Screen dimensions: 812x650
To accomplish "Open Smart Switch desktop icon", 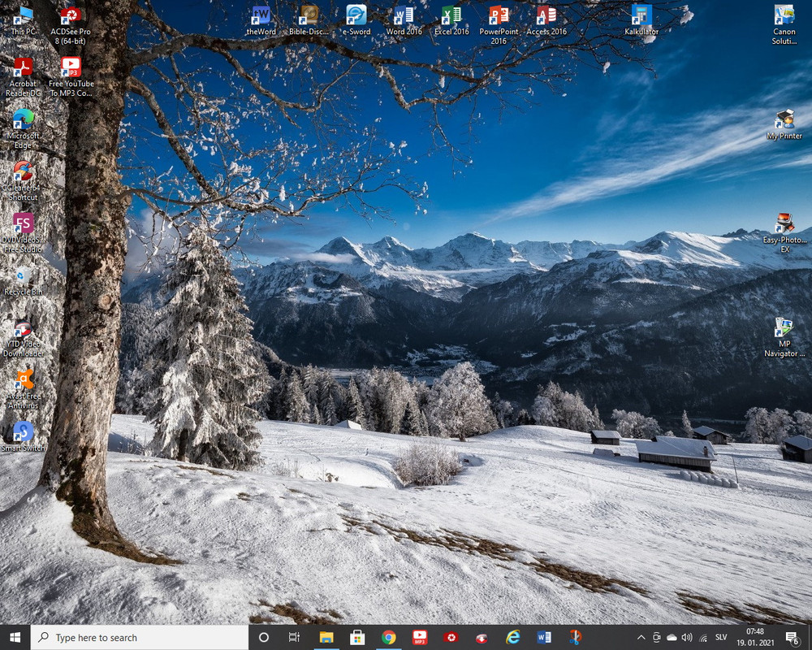I will coord(24,437).
